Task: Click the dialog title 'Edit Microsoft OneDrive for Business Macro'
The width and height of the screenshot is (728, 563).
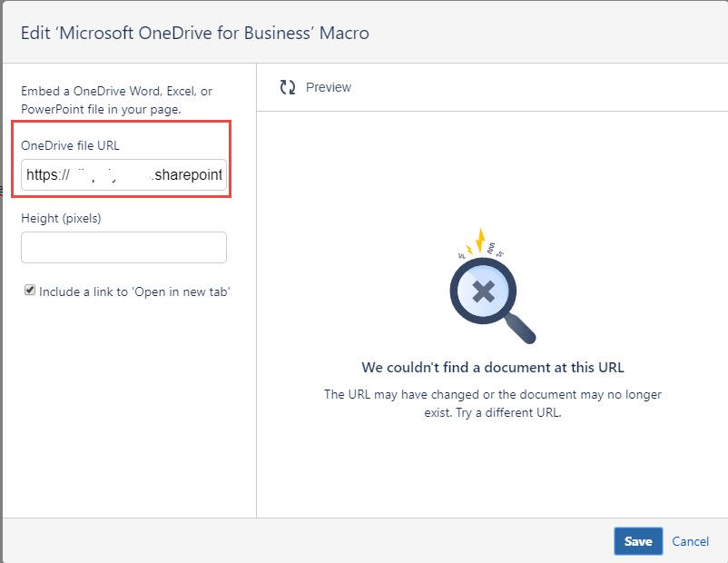Action: click(x=195, y=33)
